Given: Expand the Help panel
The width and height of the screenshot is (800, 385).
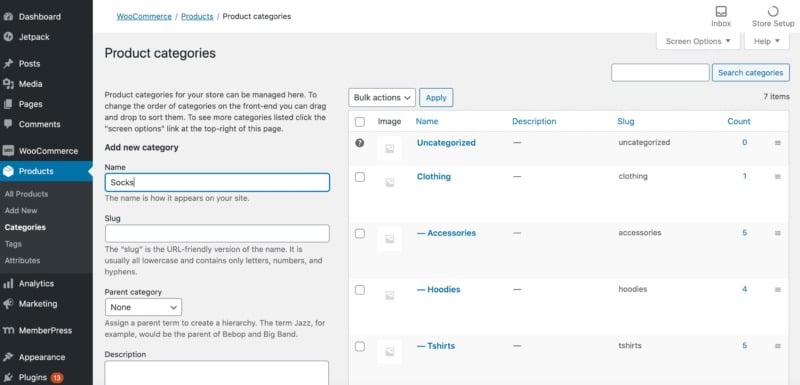Looking at the screenshot, I should tap(767, 41).
